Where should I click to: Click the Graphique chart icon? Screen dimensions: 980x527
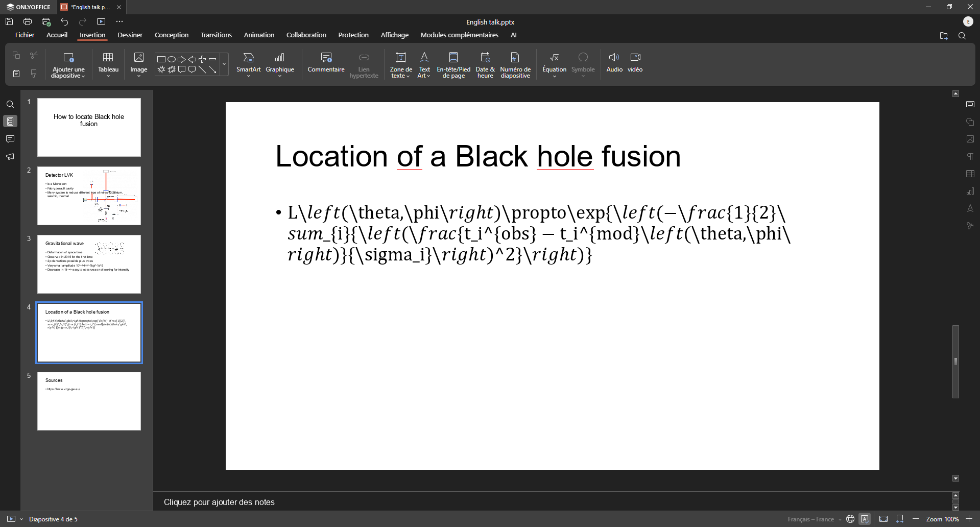click(x=280, y=58)
